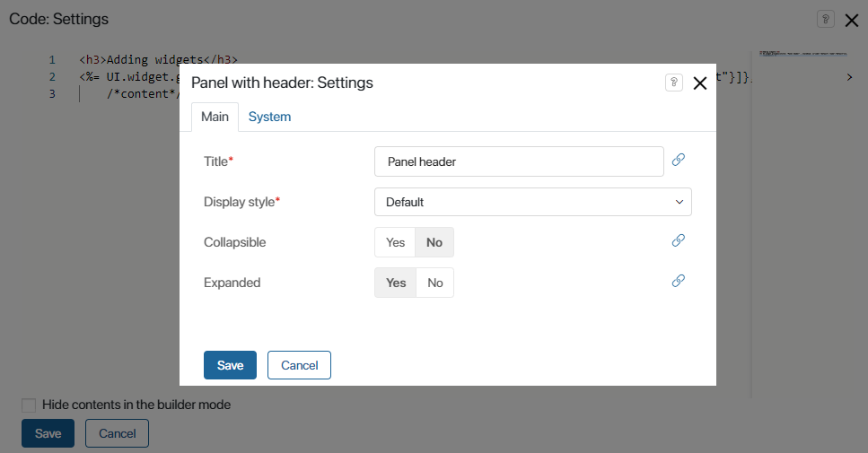The width and height of the screenshot is (868, 453).
Task: Close the Code Settings window
Action: coord(851,20)
